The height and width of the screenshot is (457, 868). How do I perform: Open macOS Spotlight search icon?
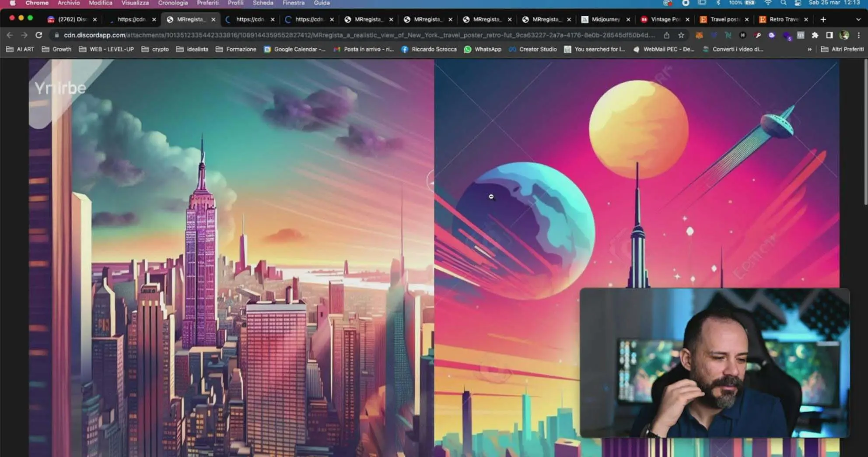[783, 3]
